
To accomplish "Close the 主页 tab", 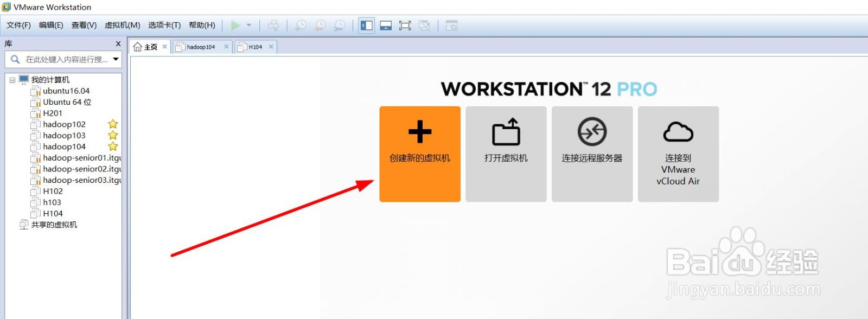I will tap(165, 47).
